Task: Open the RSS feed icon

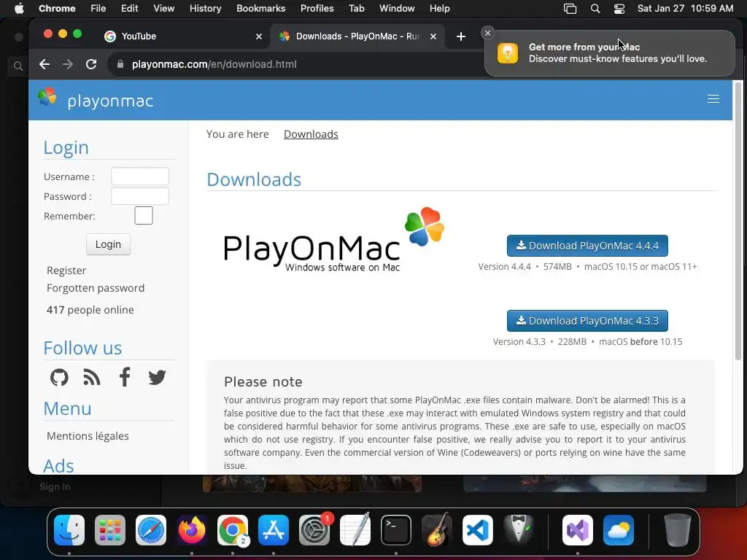Action: 91,377
